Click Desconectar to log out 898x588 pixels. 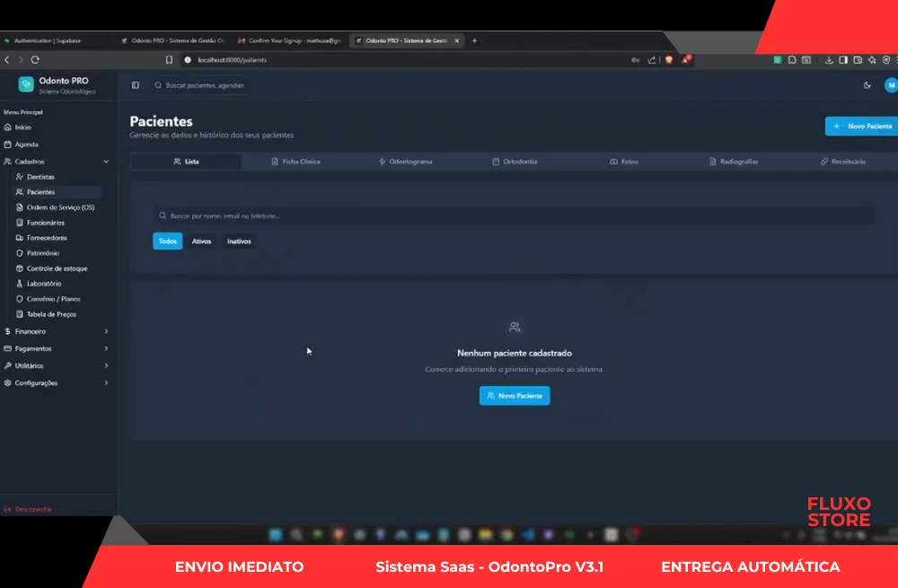(x=32, y=509)
